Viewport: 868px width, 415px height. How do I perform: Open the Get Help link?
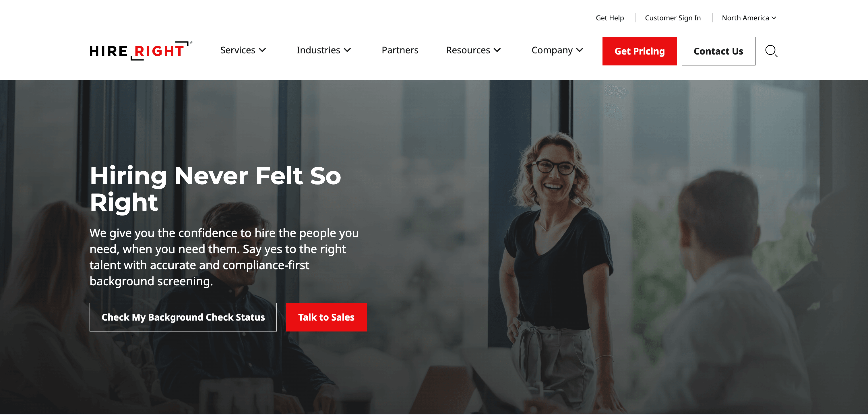point(610,18)
